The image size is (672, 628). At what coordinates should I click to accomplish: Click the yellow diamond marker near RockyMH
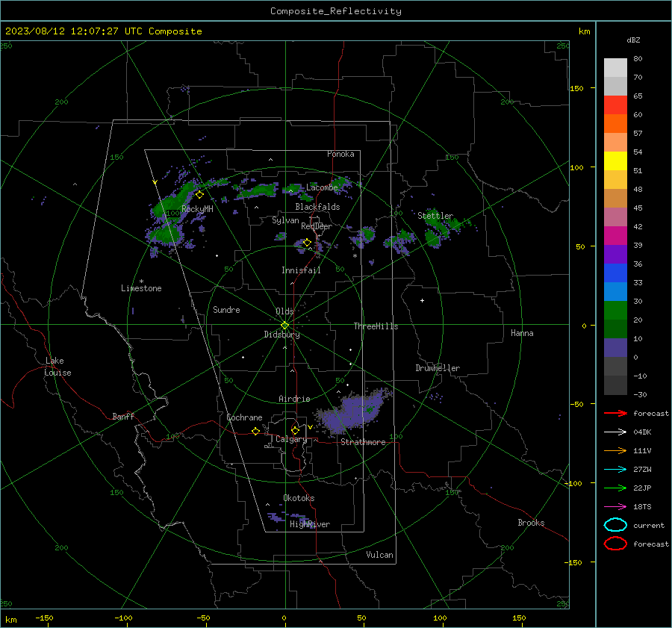[x=199, y=195]
